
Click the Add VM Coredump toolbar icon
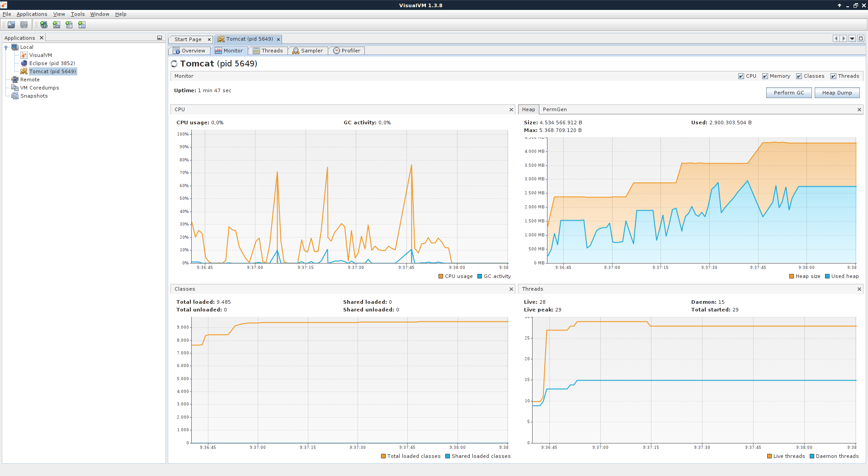69,25
